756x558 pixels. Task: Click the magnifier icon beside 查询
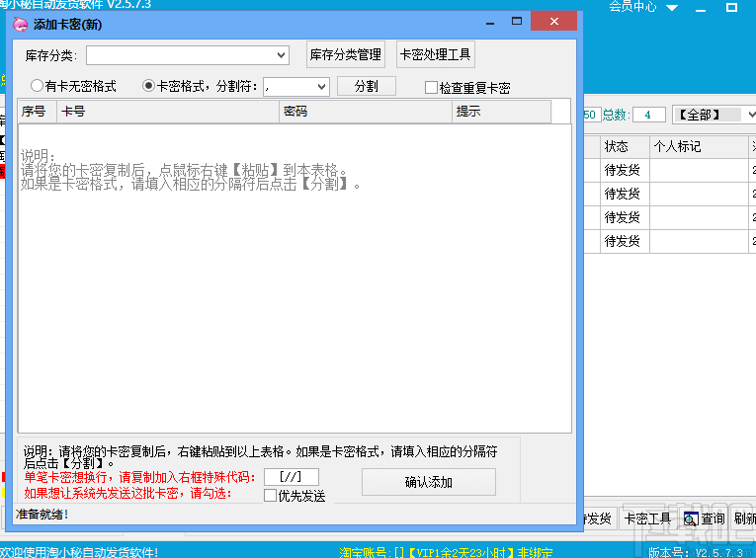(x=691, y=518)
